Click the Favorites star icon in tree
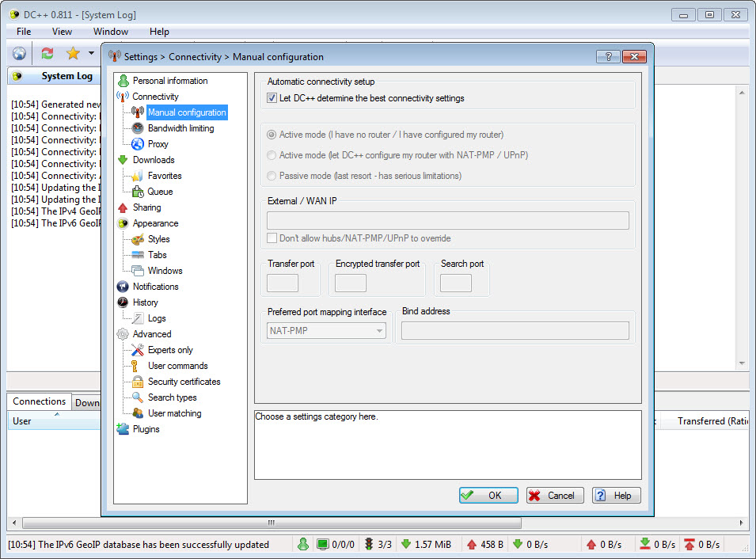The height and width of the screenshot is (559, 756). pos(138,176)
